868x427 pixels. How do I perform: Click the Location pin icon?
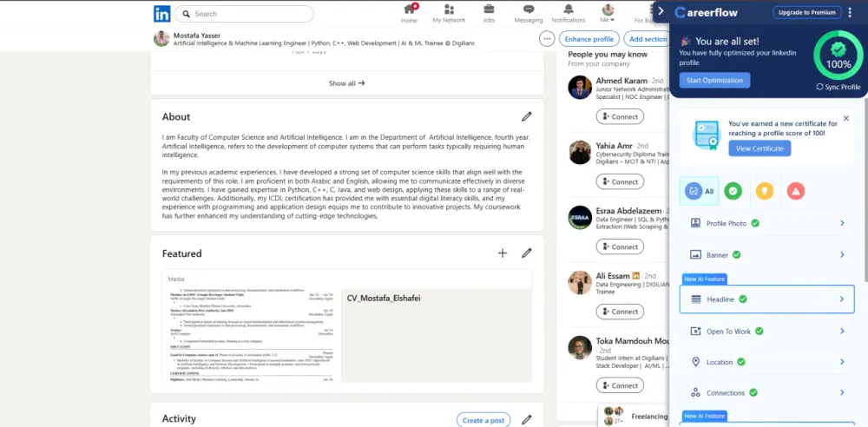pyautogui.click(x=696, y=362)
